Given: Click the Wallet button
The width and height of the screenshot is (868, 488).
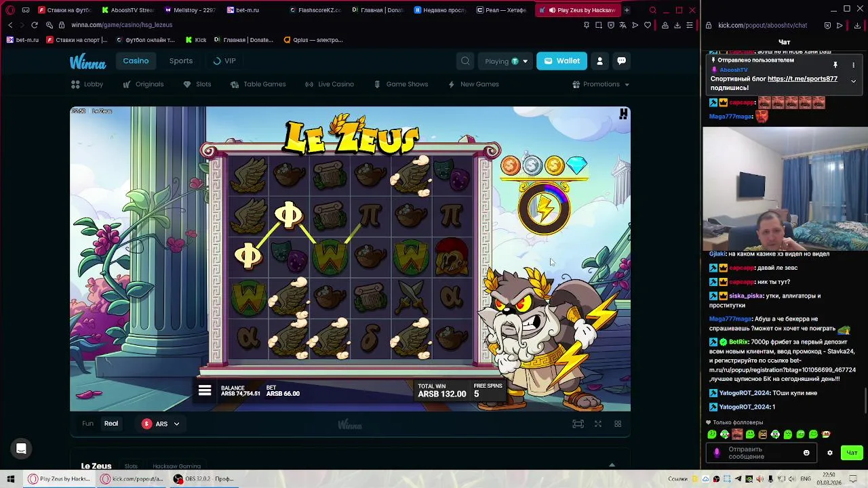Looking at the screenshot, I should pyautogui.click(x=561, y=61).
